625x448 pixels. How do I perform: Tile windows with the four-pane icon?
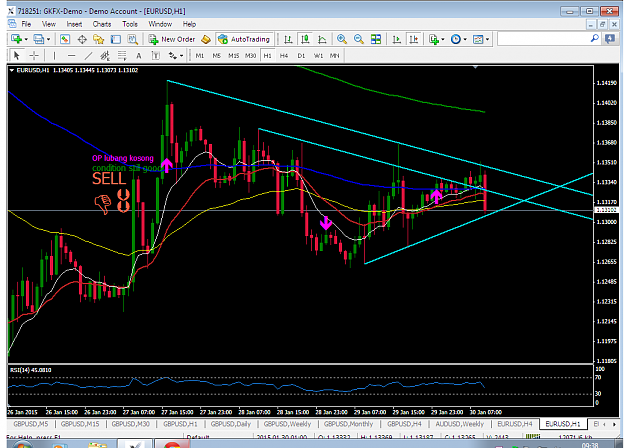pos(376,39)
